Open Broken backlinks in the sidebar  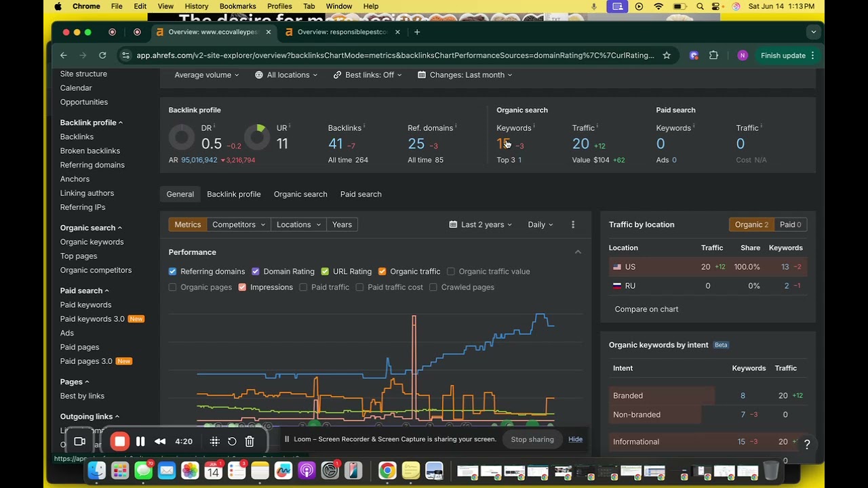coord(90,151)
